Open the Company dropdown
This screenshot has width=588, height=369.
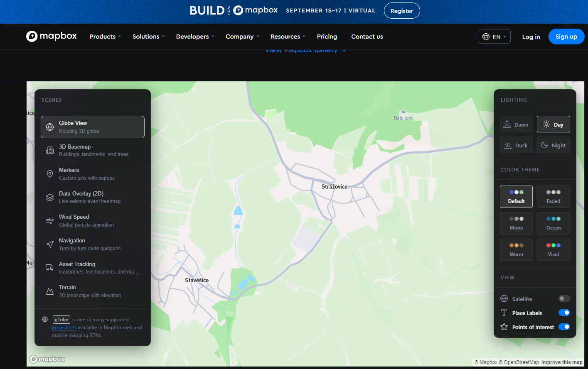(x=243, y=37)
